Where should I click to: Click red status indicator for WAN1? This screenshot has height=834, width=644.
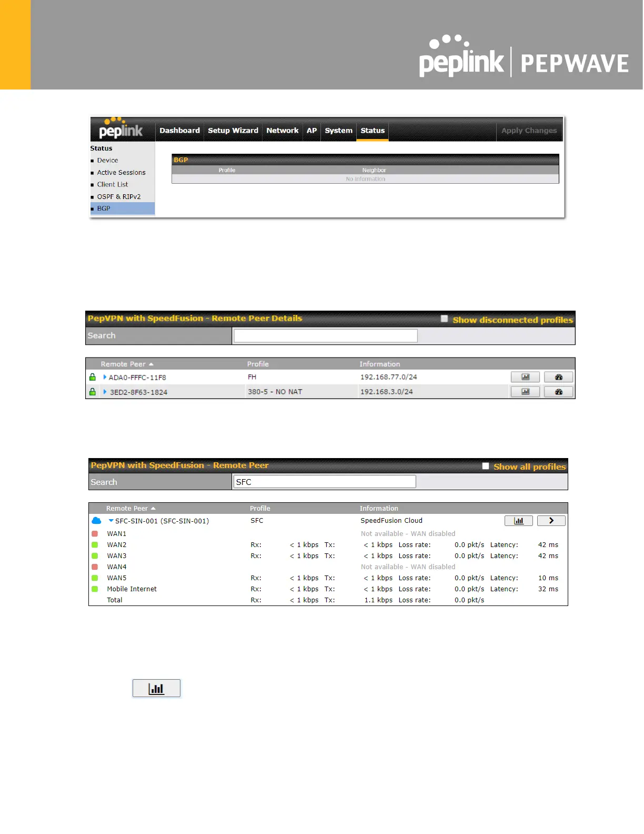click(95, 534)
